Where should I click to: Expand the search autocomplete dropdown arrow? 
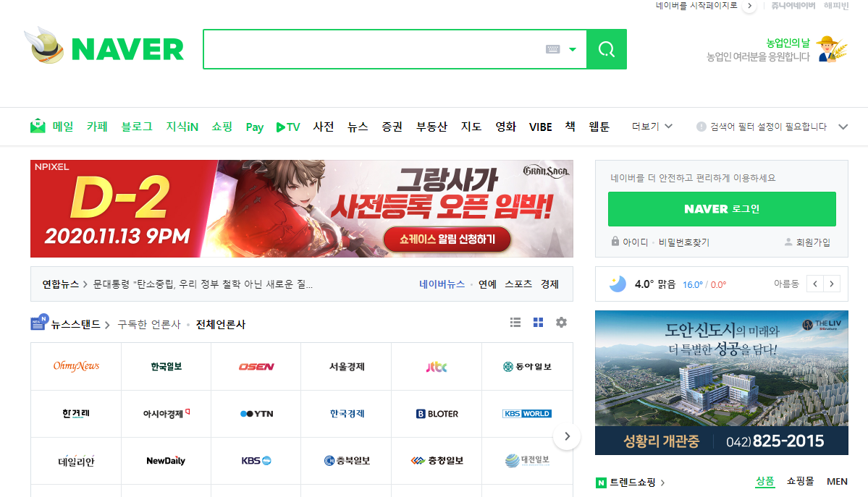pyautogui.click(x=573, y=49)
